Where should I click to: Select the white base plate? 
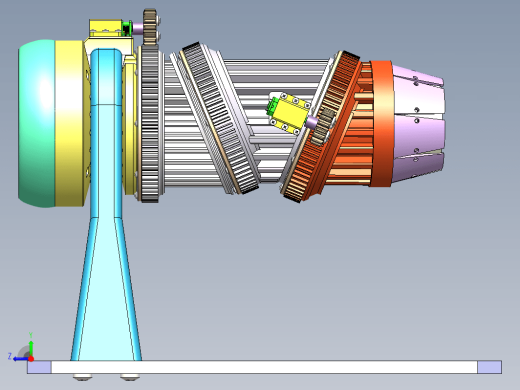point(264,367)
